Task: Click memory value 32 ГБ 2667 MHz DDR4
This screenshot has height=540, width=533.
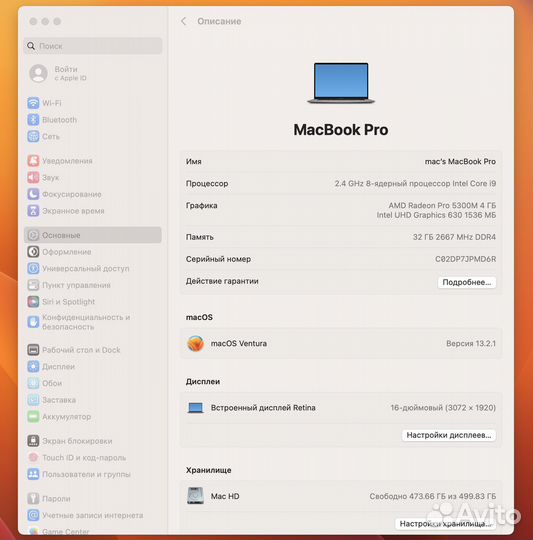Action: click(x=454, y=237)
